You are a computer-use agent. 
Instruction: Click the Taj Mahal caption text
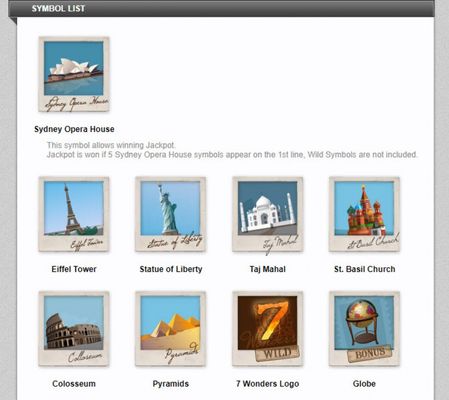(x=268, y=269)
